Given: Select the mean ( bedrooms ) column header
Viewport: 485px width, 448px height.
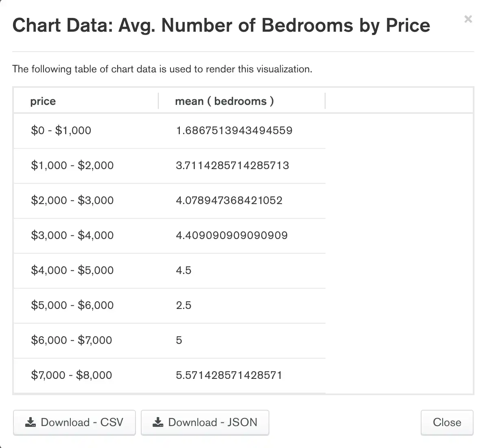Looking at the screenshot, I should (x=224, y=101).
